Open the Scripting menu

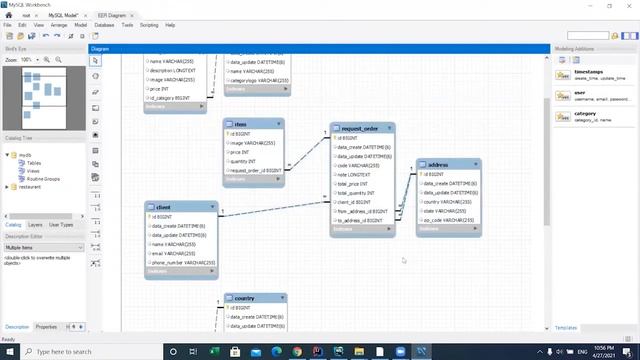point(149,25)
